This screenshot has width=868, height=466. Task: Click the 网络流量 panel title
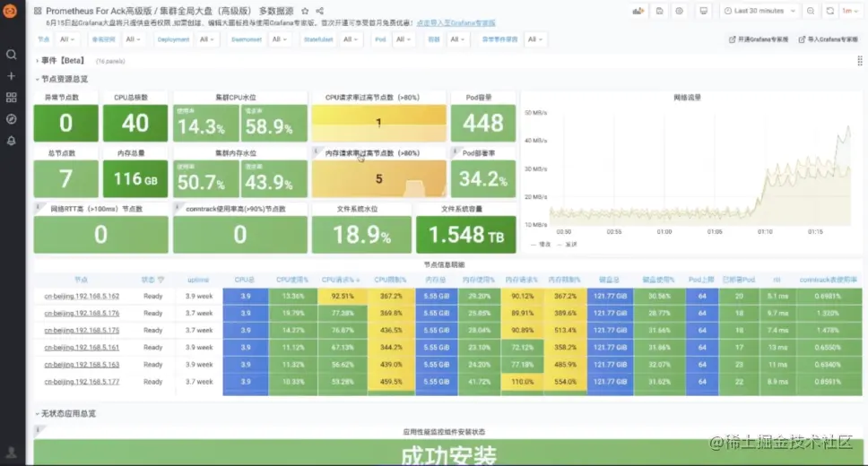687,98
